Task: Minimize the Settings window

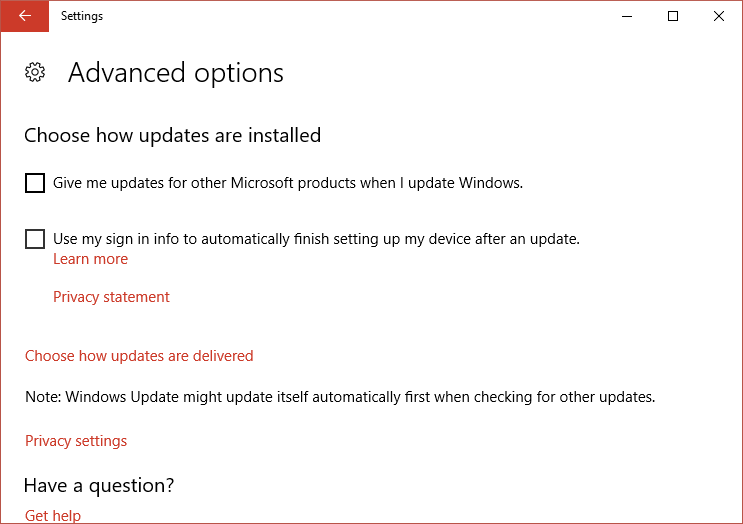Action: click(627, 16)
